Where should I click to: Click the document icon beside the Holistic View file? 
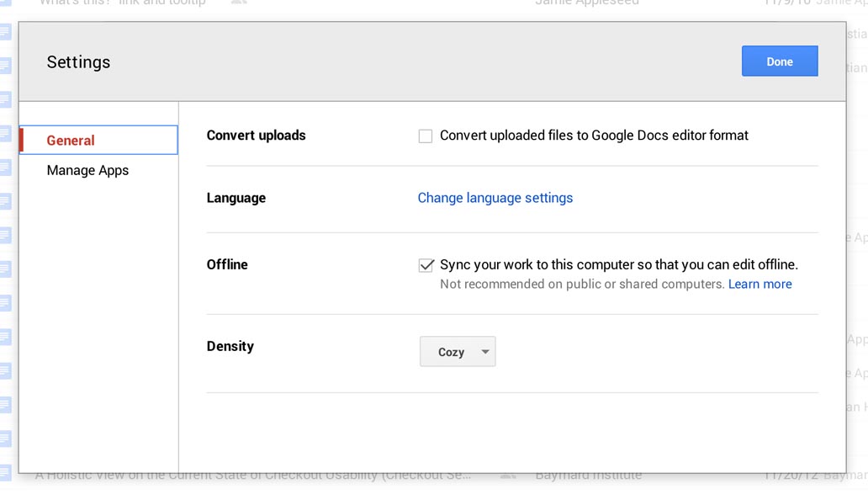pos(5,472)
